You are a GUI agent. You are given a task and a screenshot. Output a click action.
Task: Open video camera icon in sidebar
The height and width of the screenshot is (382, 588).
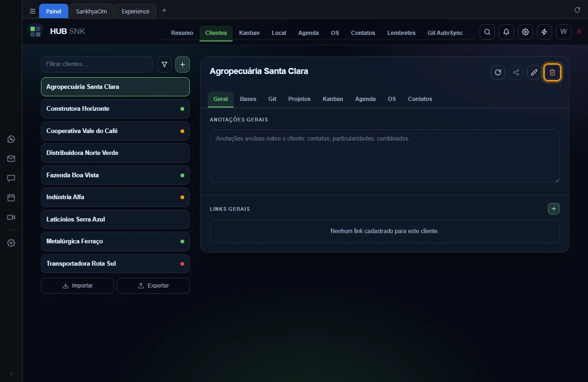11,217
